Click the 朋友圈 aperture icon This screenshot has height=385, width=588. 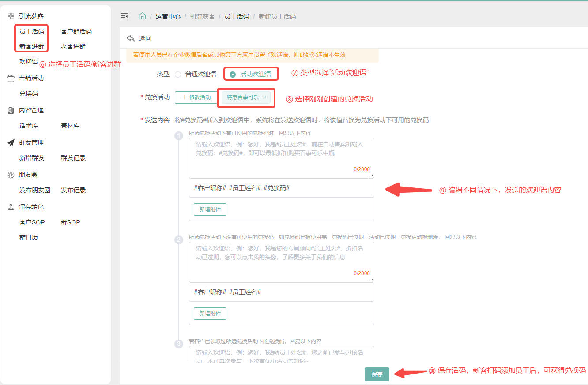click(x=11, y=175)
